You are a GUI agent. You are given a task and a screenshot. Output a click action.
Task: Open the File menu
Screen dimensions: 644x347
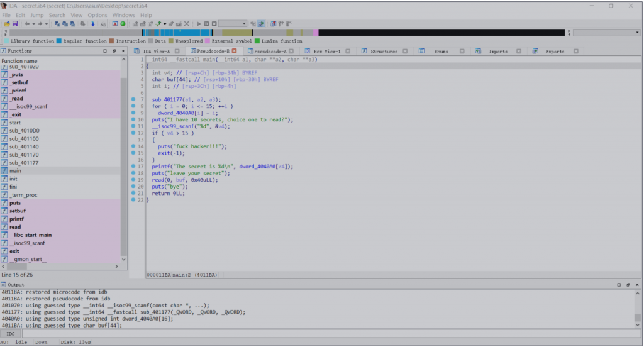(x=6, y=15)
